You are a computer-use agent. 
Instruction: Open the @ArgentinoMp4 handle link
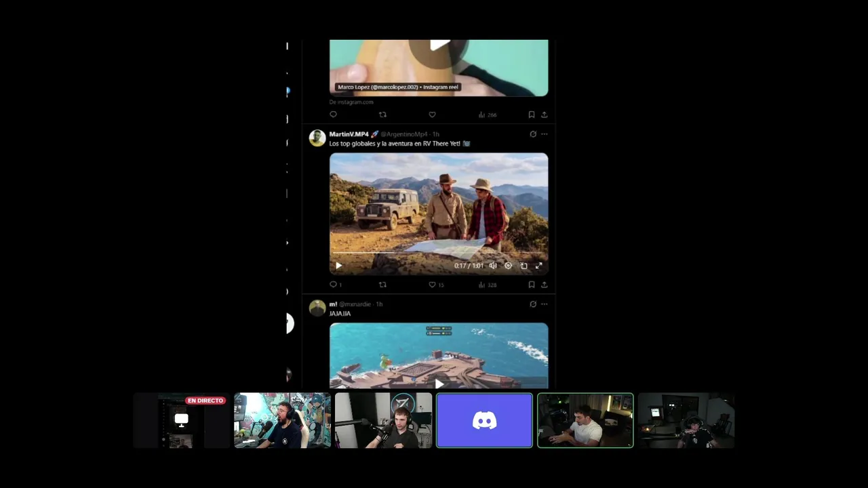[404, 134]
